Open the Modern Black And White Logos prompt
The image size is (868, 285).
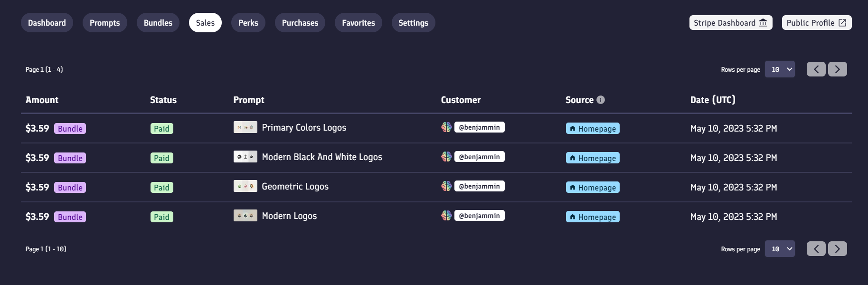coord(322,157)
